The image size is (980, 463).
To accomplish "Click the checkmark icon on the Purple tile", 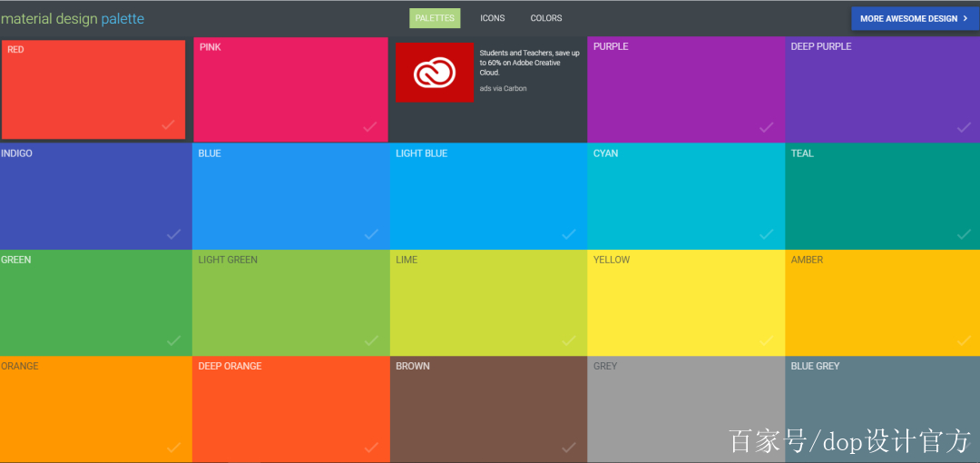I will click(x=766, y=128).
